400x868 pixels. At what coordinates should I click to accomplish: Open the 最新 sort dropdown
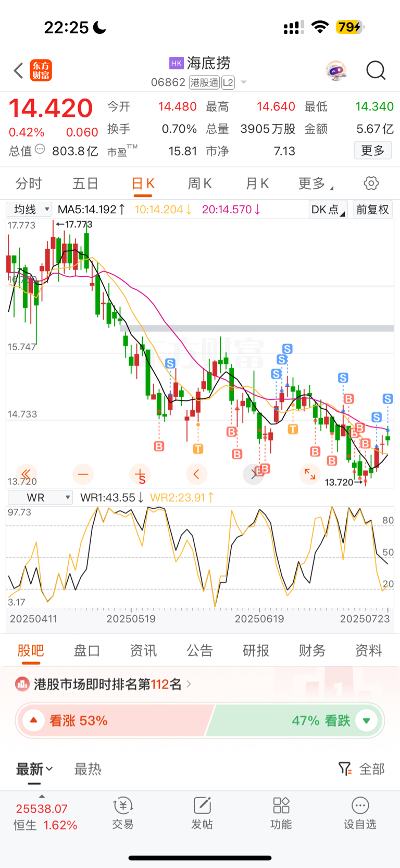[35, 769]
